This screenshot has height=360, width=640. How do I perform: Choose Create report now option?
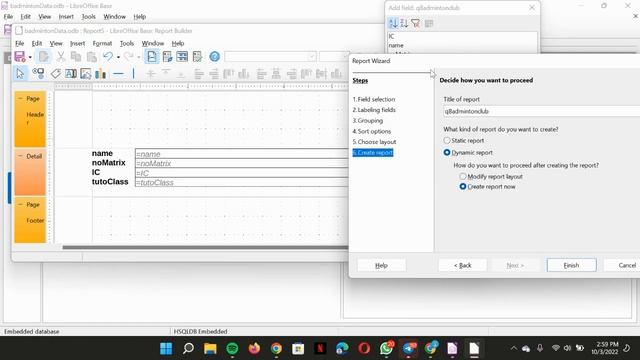tap(463, 187)
